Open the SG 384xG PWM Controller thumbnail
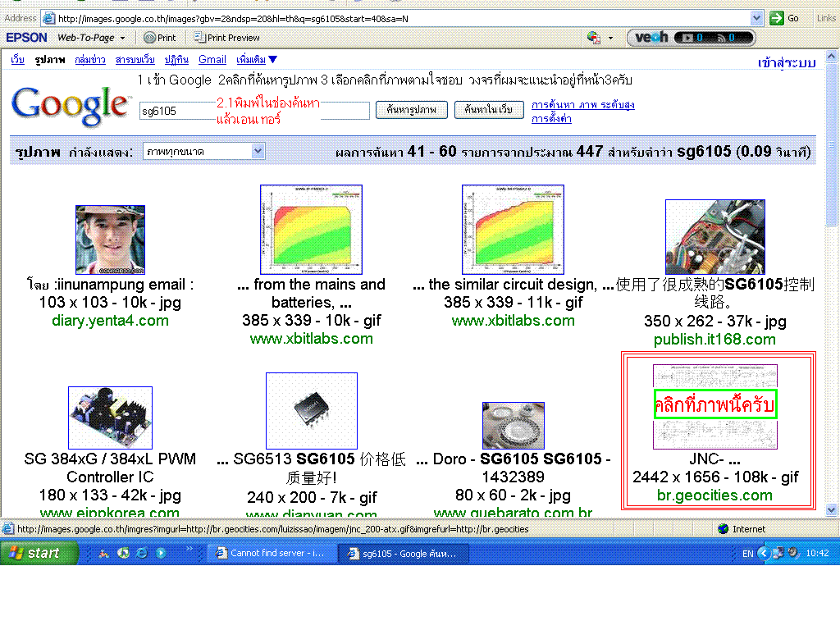The image size is (840, 630). point(111,418)
